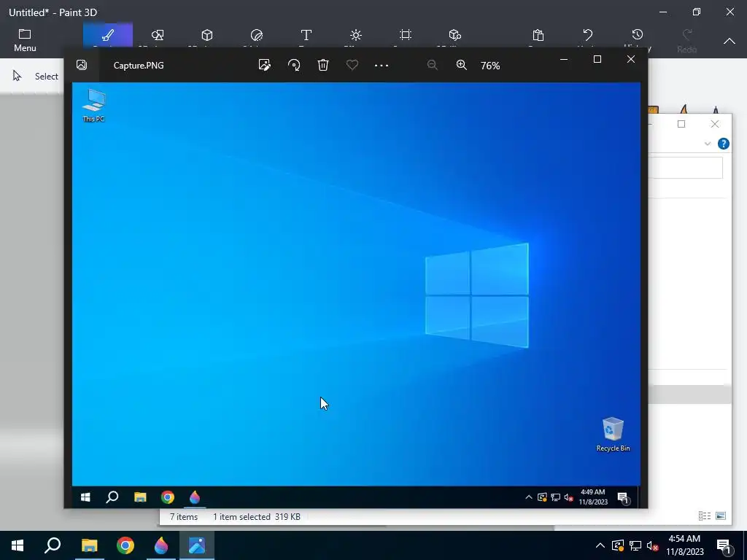Switch File Explorer to details view

tap(705, 516)
